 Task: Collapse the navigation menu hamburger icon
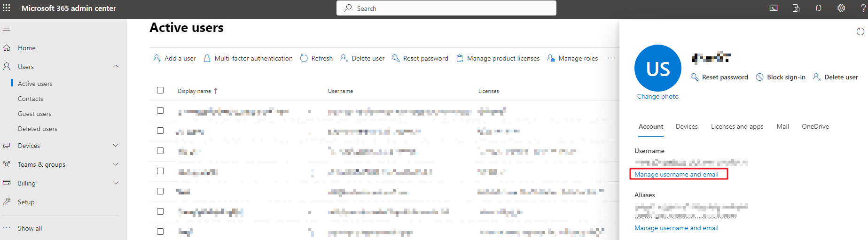click(x=7, y=29)
